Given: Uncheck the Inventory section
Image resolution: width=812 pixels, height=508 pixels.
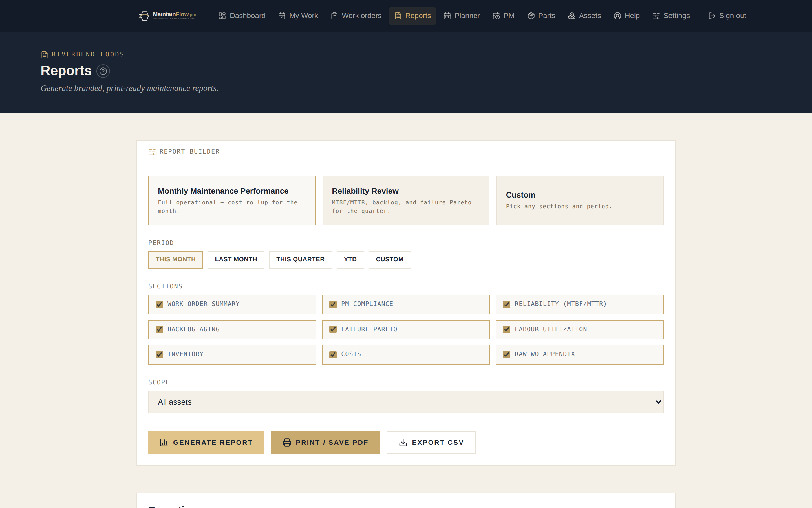Looking at the screenshot, I should tap(159, 354).
